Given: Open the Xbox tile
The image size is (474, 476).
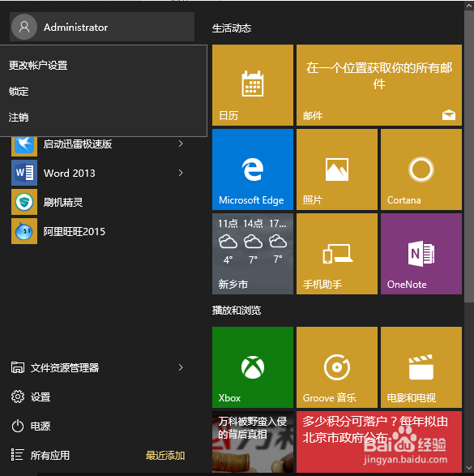Looking at the screenshot, I should point(253,367).
